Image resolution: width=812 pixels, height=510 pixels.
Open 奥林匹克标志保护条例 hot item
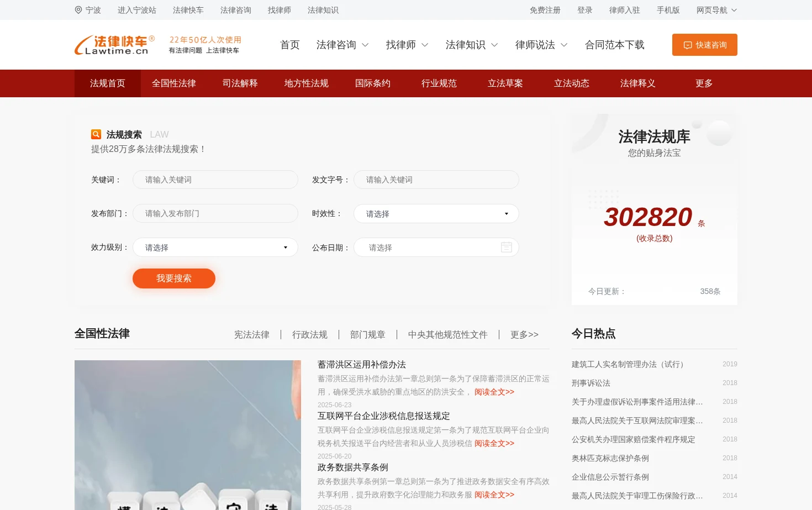point(610,458)
